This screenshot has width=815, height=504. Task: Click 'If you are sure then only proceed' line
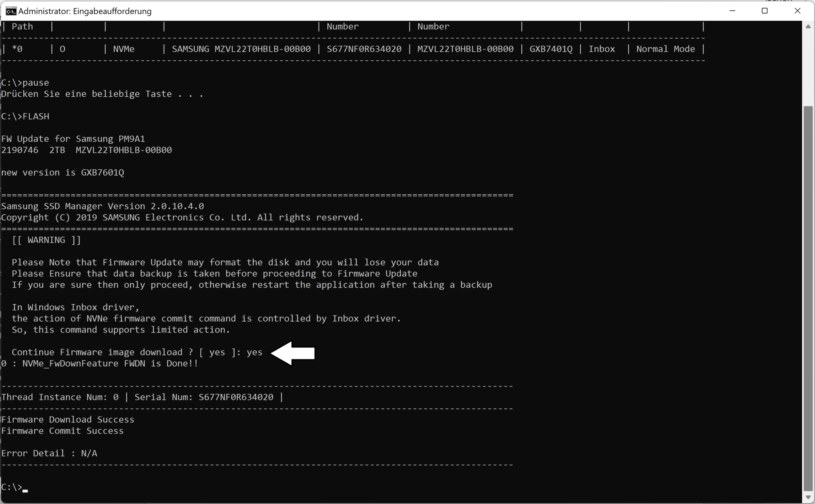tap(252, 285)
